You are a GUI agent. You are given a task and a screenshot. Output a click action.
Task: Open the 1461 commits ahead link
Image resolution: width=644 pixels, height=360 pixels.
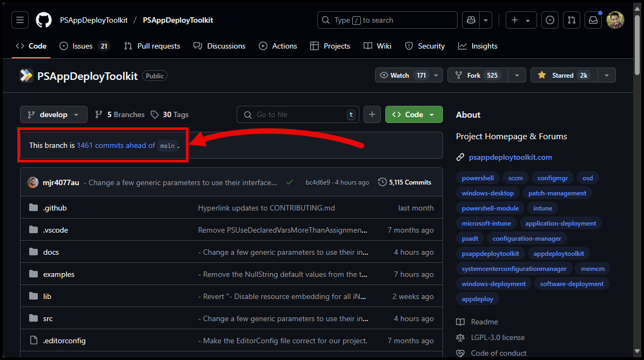[x=116, y=145]
